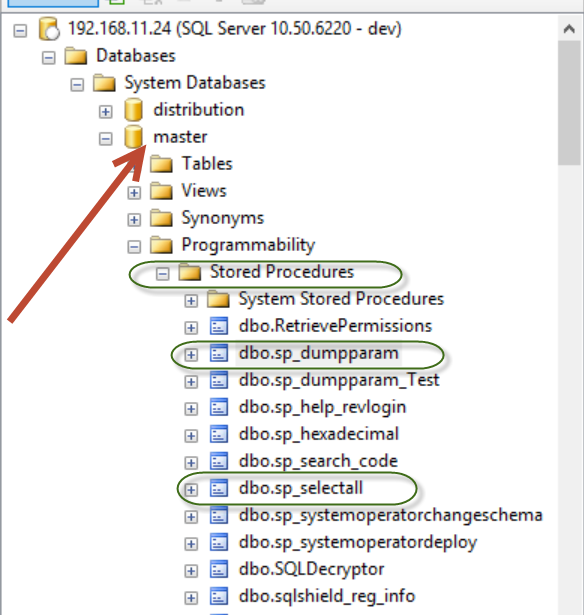
Task: Click the distribution database cylinder icon
Action: point(133,110)
